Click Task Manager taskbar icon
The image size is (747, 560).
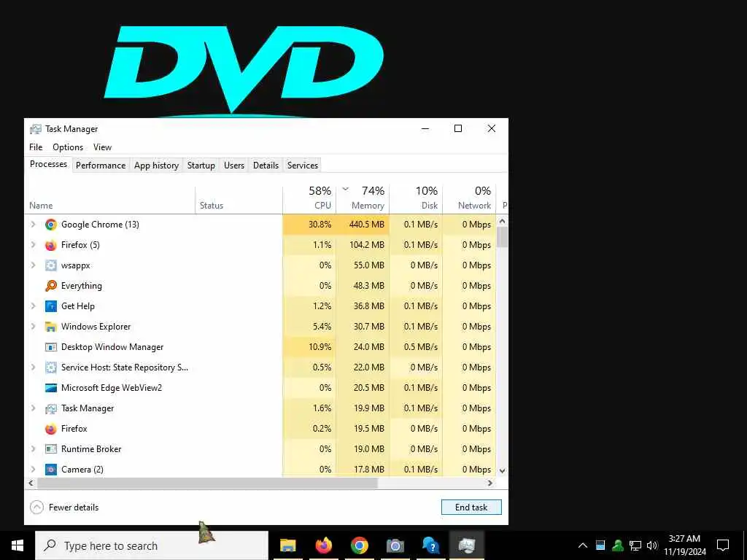(466, 545)
